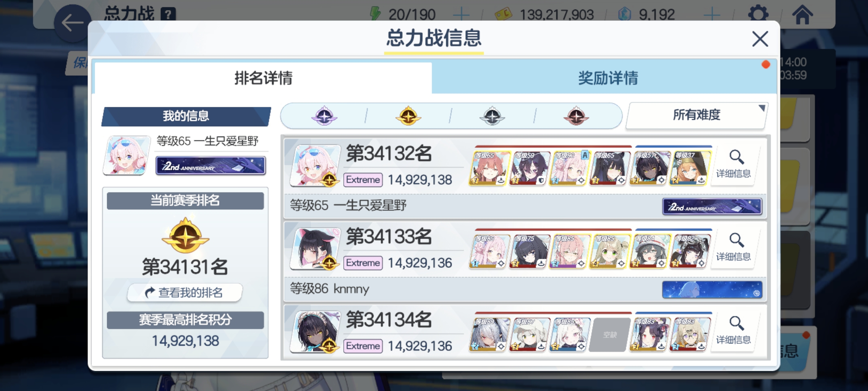Select the gold rank tier icon
This screenshot has width=868, height=391.
click(408, 116)
